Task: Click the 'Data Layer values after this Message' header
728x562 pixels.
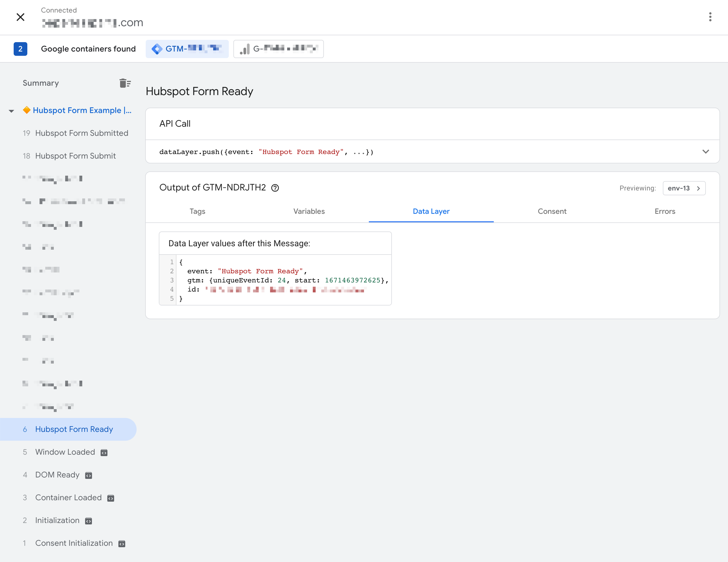Action: [239, 243]
